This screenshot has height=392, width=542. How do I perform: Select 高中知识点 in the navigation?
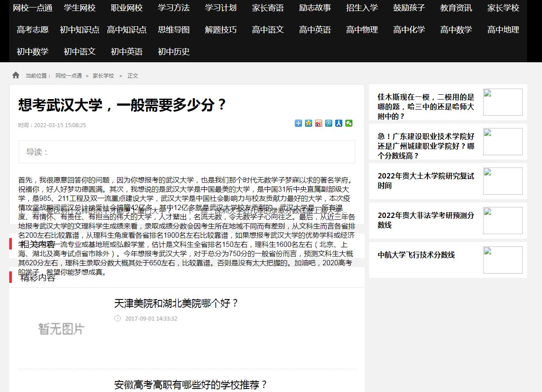coord(127,30)
